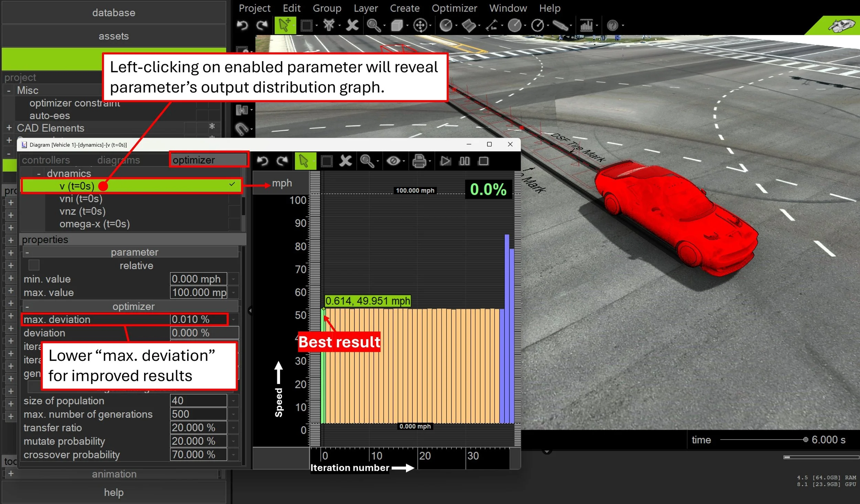This screenshot has width=860, height=504.
Task: Click the diagram histogram chart icon
Action: click(x=586, y=25)
